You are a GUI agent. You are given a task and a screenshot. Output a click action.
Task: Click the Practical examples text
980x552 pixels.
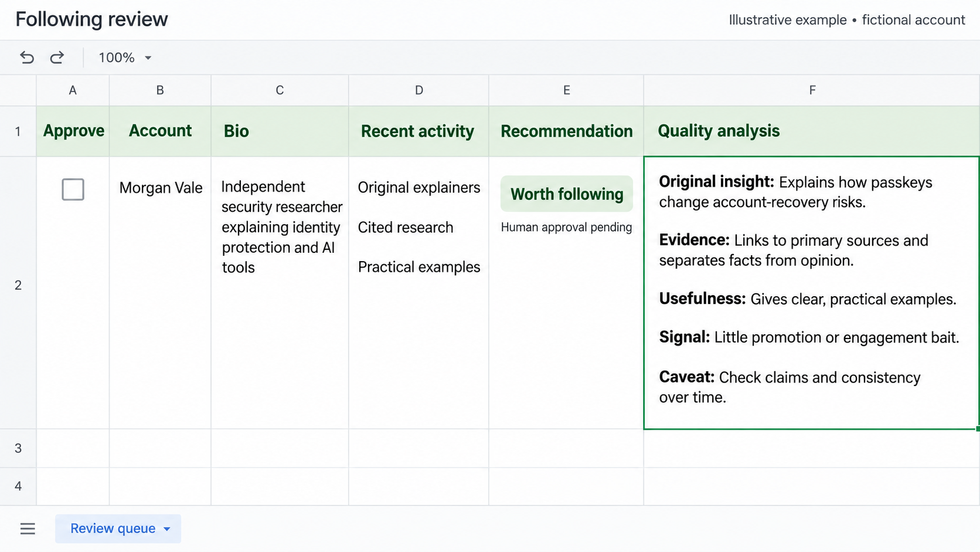tap(419, 267)
